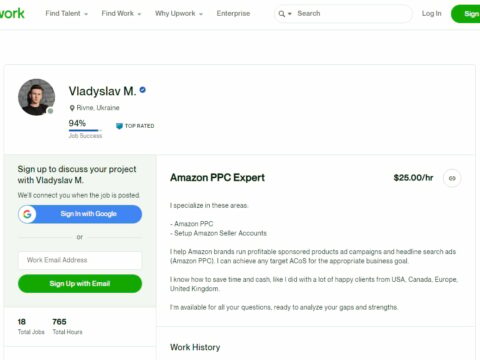The height and width of the screenshot is (360, 480).
Task: Open the Why Upwork dropdown
Action: click(179, 13)
